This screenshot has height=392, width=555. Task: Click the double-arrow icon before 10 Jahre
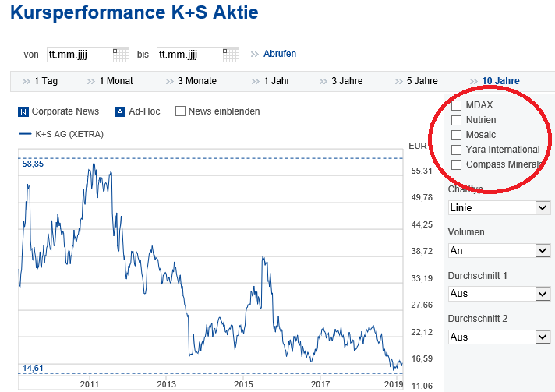point(475,81)
